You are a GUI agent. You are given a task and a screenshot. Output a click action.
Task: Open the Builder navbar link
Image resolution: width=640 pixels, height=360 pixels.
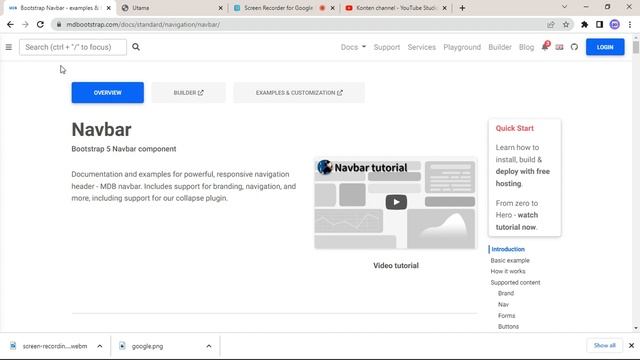click(500, 47)
